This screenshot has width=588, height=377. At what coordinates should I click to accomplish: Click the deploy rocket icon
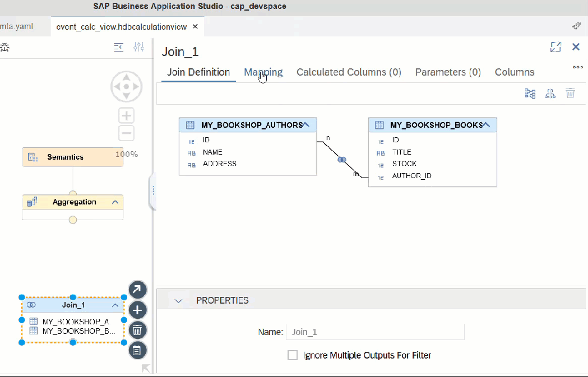[576, 26]
